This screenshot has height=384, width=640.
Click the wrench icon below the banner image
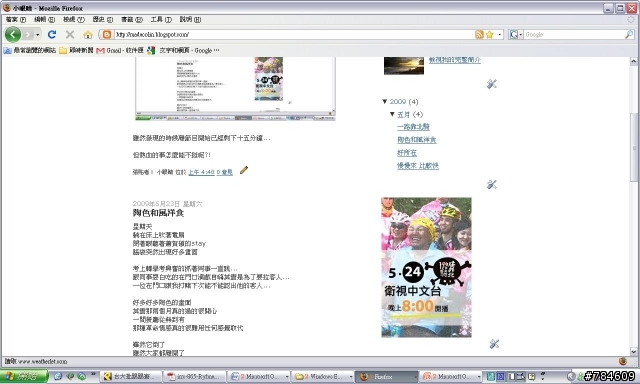pos(494,344)
